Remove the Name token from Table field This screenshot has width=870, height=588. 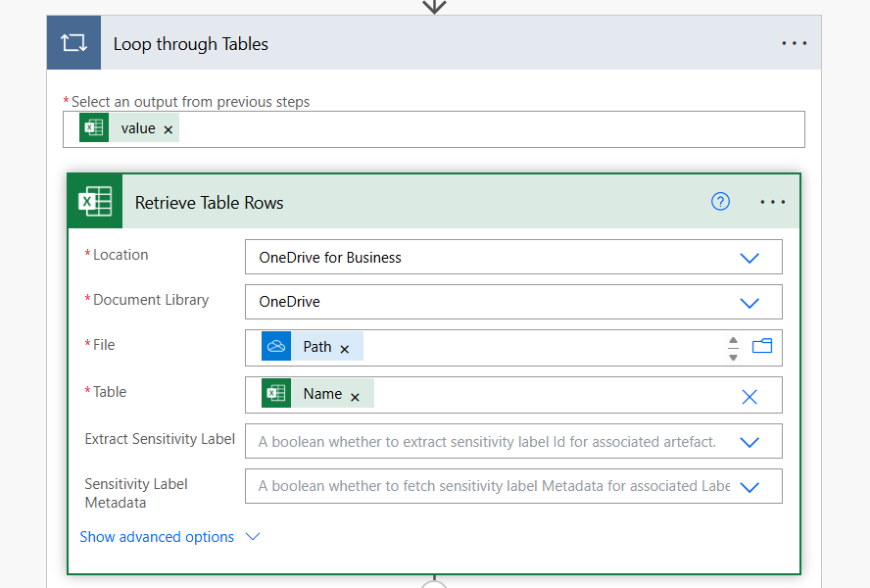[x=355, y=396]
